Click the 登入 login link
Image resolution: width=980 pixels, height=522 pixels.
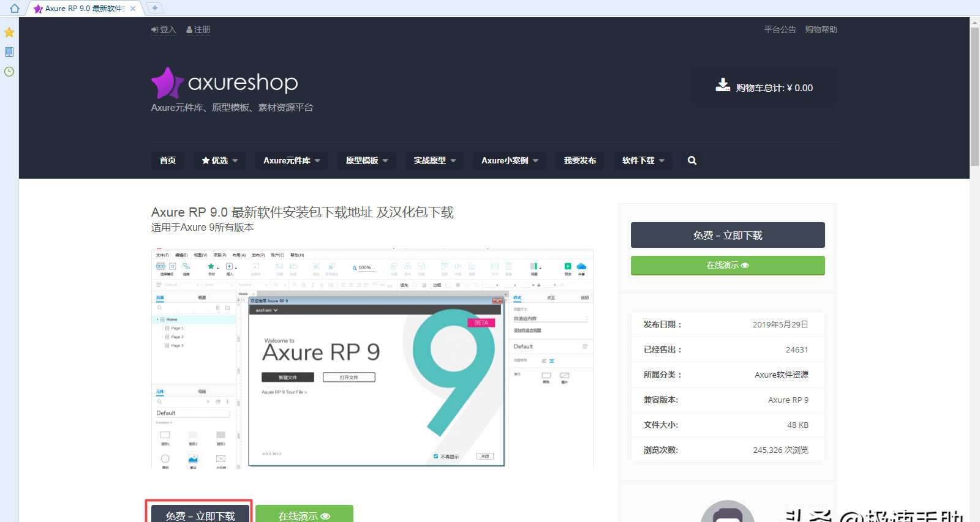coord(164,29)
